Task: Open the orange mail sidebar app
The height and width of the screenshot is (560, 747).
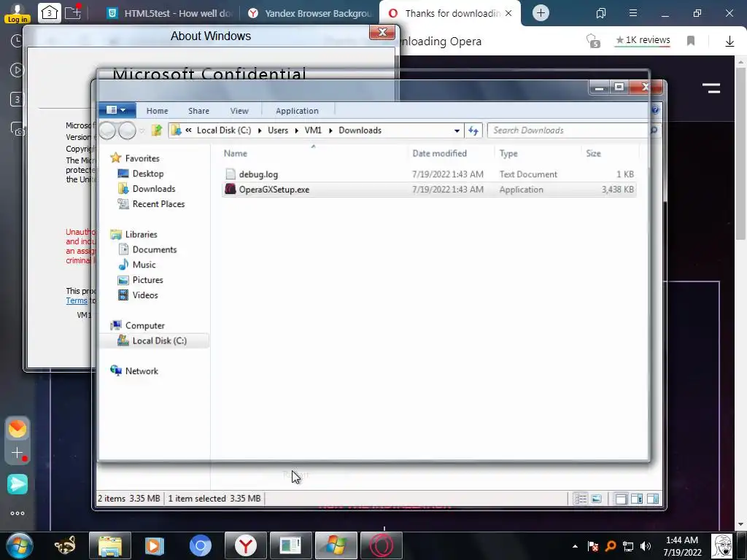Action: 18,429
